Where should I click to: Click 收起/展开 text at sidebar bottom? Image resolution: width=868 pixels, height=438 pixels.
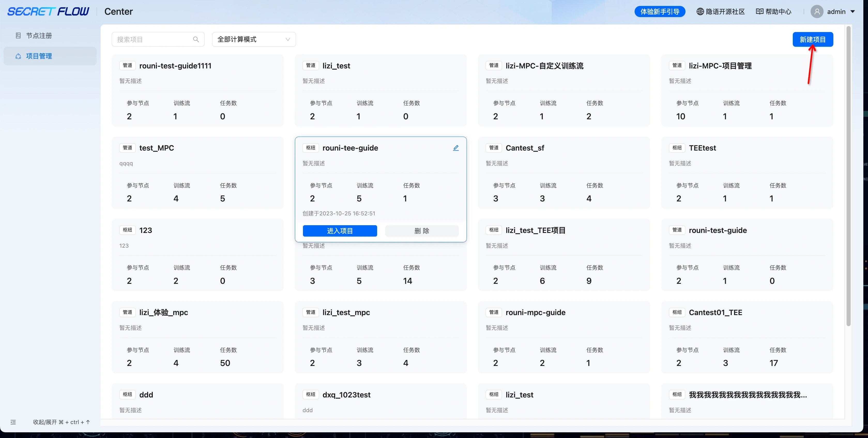(62, 422)
